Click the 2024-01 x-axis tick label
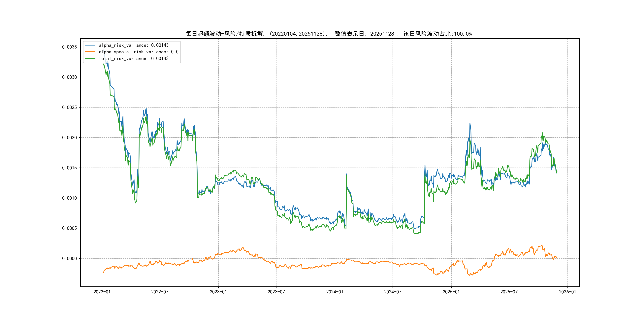Viewport: 644px width, 322px height. (335, 292)
